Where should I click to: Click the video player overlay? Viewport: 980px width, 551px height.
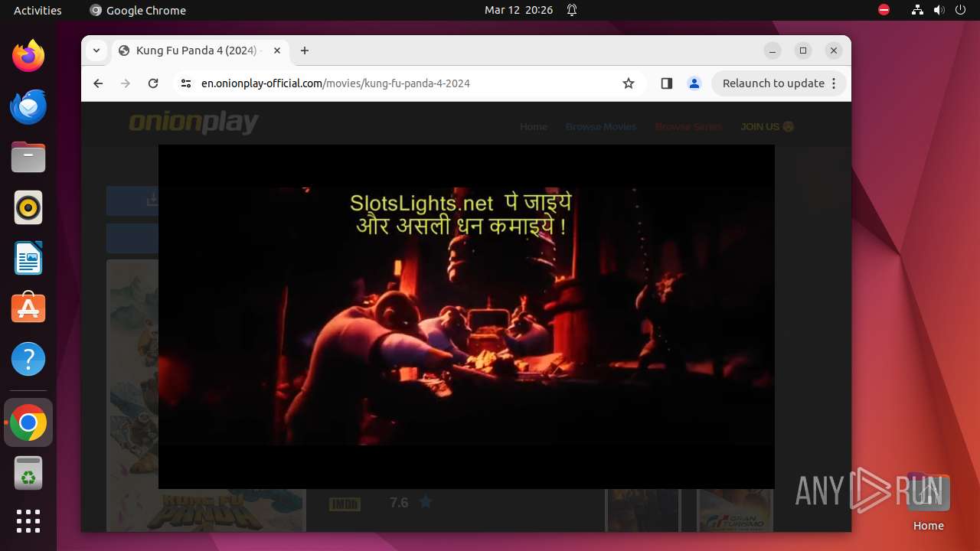(x=466, y=317)
